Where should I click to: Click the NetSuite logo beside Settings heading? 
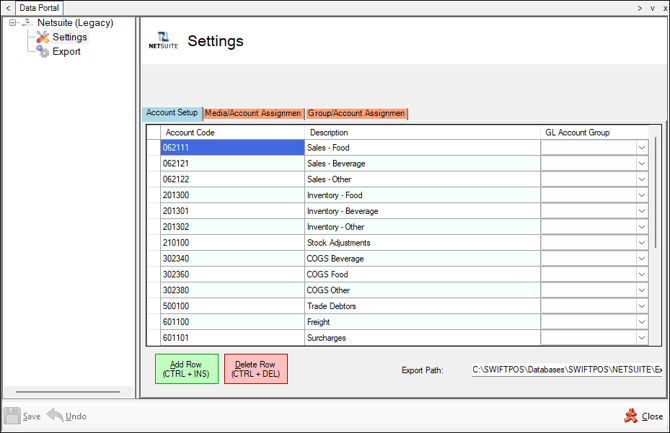(163, 41)
